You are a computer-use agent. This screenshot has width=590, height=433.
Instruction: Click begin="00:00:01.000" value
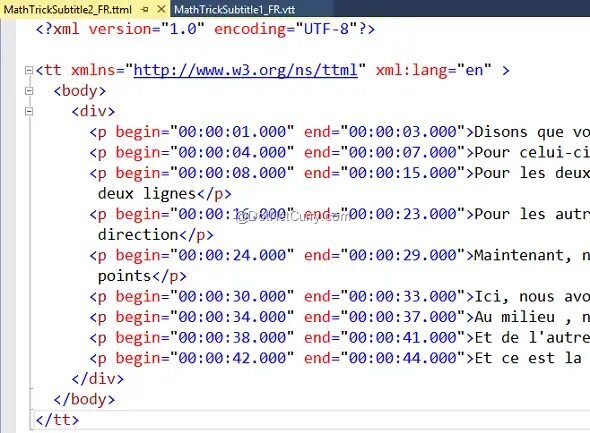pos(232,132)
